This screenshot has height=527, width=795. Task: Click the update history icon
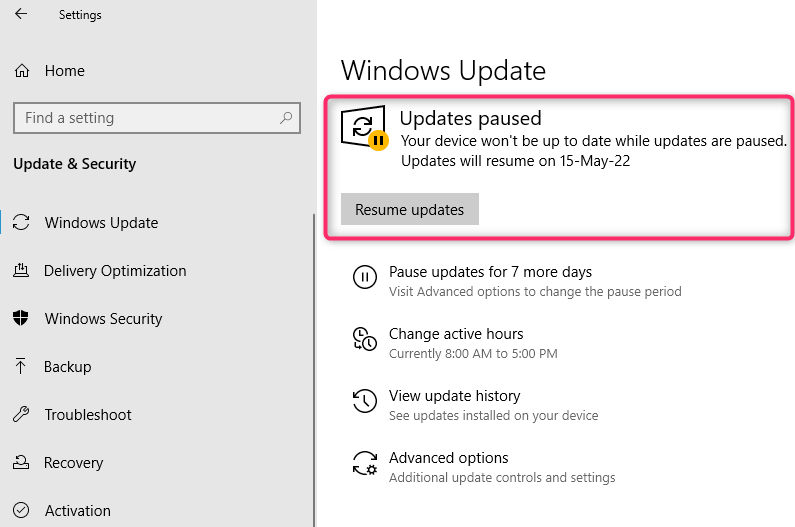click(x=365, y=402)
